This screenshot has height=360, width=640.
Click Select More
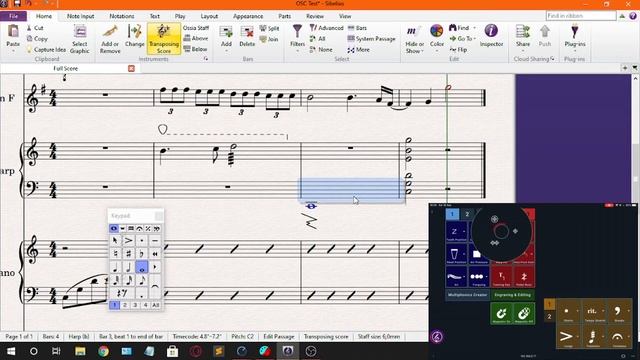click(359, 50)
